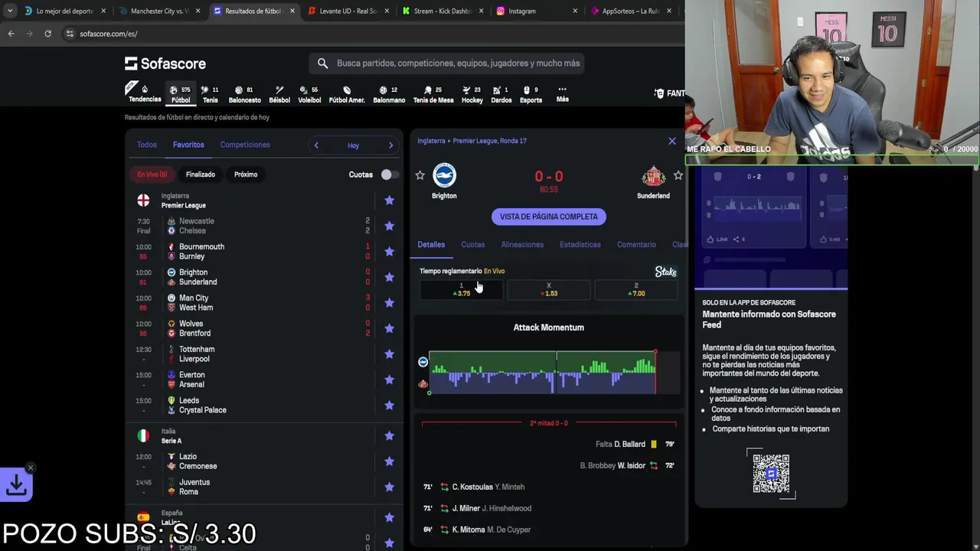The image size is (980, 551).
Task: Focus the Sofascore search field
Action: [x=447, y=64]
